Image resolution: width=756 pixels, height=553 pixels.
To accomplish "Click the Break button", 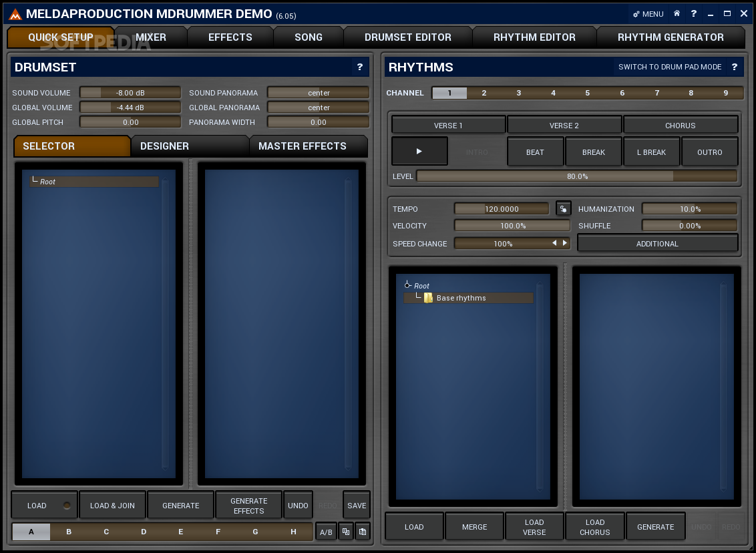I will click(x=594, y=152).
